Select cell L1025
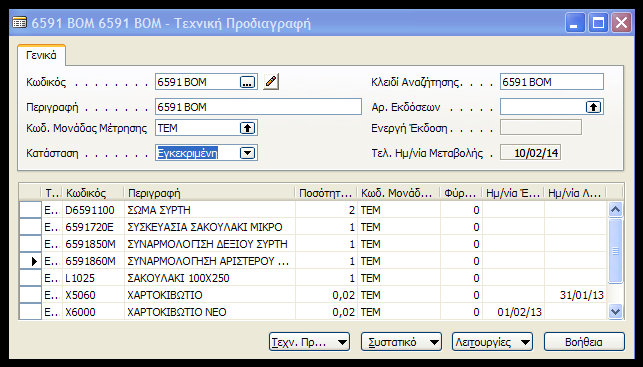The height and width of the screenshot is (367, 643). [x=93, y=278]
